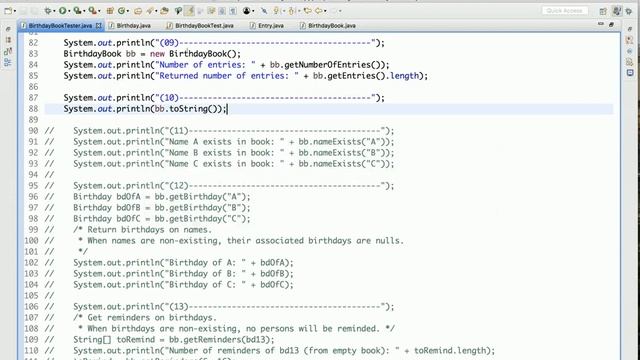Click 'toString' on line 88
The image size is (640, 360).
tap(188, 109)
